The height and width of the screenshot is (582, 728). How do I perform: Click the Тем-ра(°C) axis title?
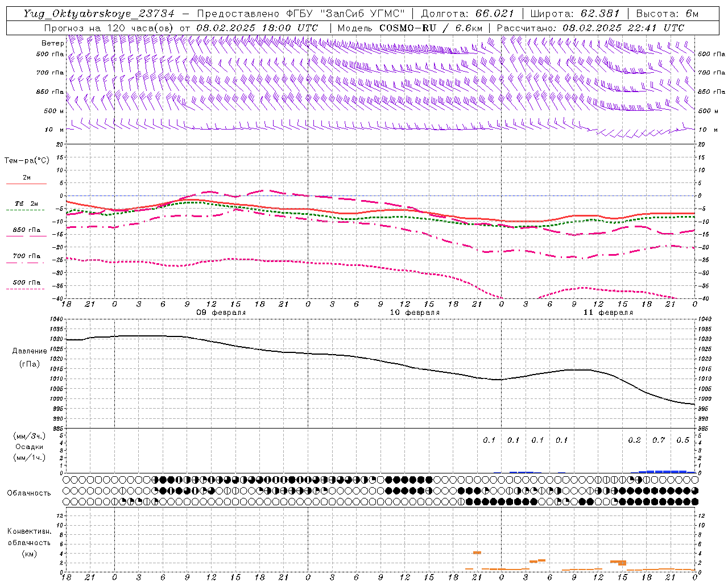(27, 161)
